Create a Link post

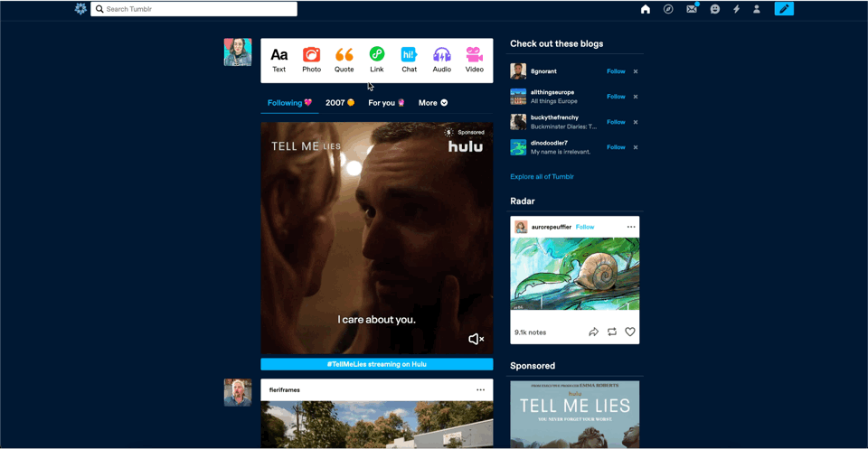click(x=376, y=61)
